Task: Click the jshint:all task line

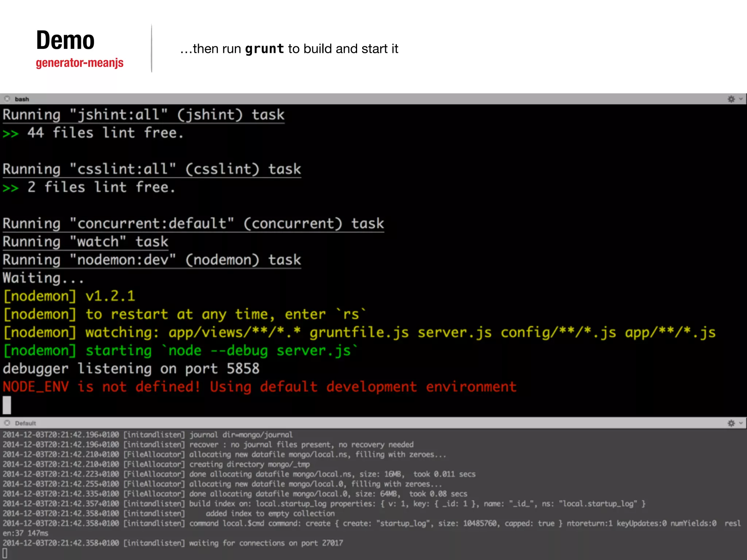Action: point(143,115)
